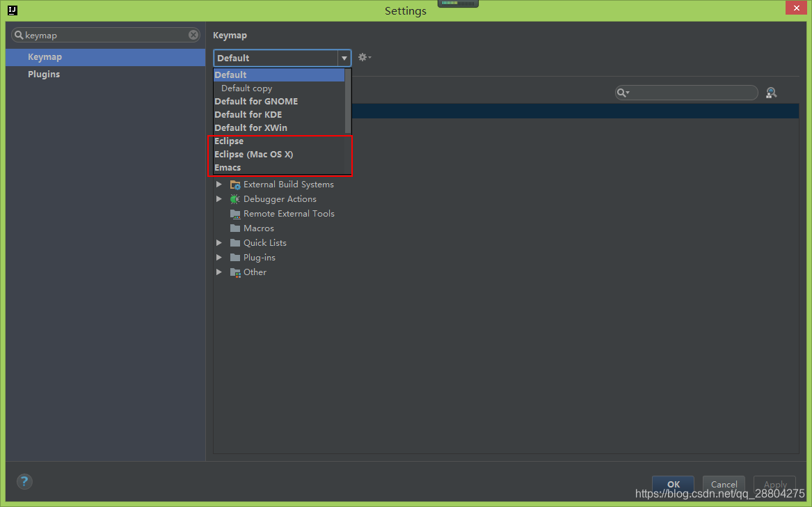Choose Eclipse (Mac OS X) keymap
812x507 pixels.
(279, 155)
